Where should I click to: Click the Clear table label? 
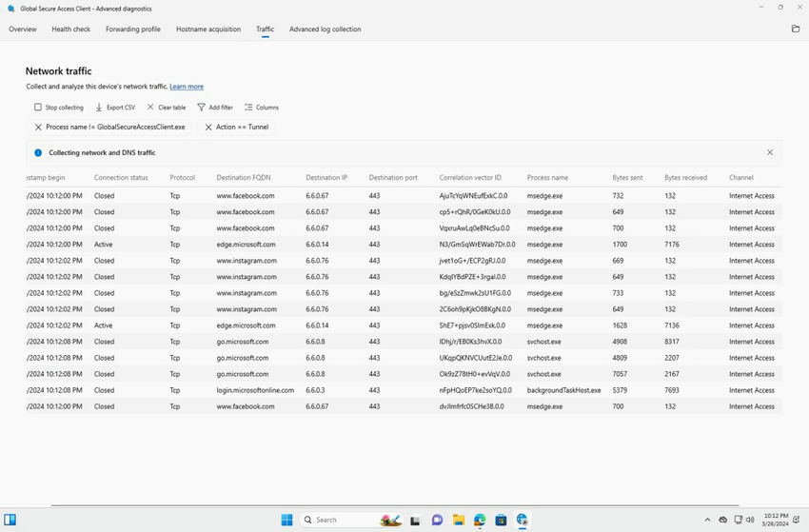click(172, 108)
